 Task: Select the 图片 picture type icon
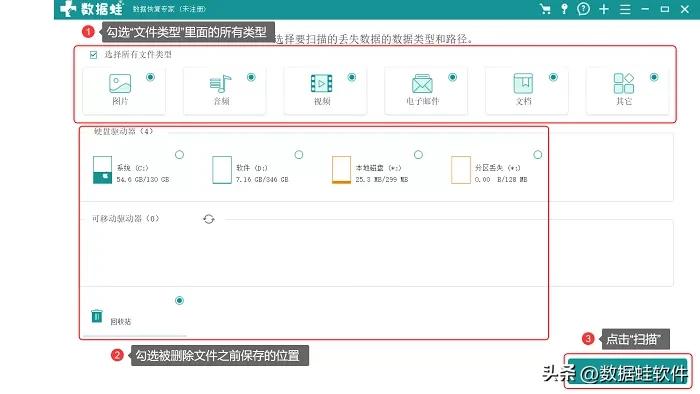[x=120, y=83]
